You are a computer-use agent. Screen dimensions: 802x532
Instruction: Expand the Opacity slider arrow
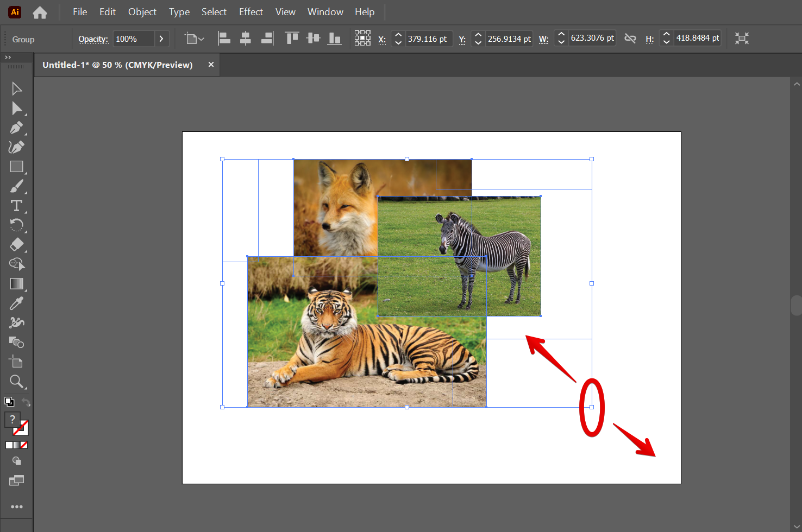pos(161,39)
